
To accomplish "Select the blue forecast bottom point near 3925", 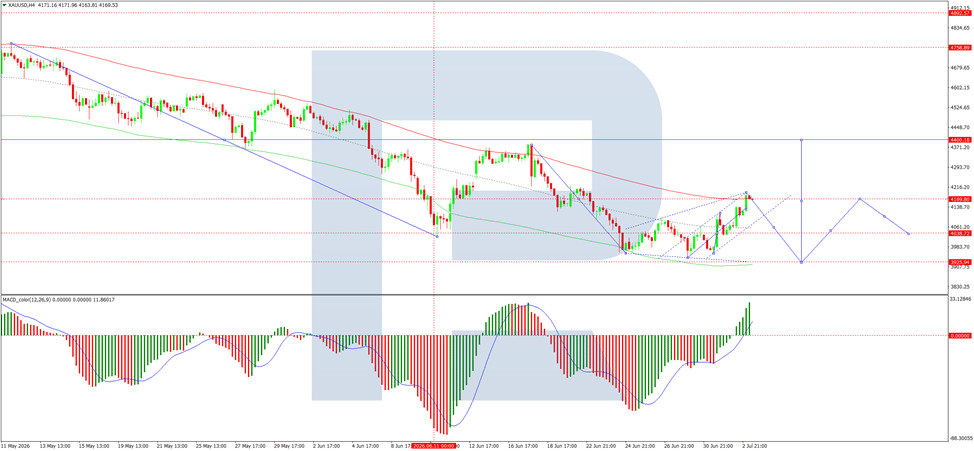I will (801, 262).
